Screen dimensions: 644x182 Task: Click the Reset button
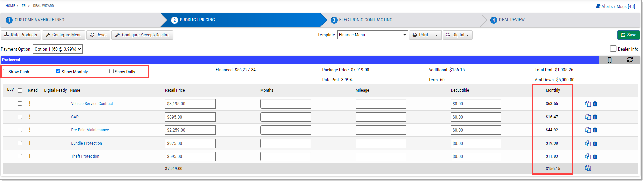coord(98,35)
